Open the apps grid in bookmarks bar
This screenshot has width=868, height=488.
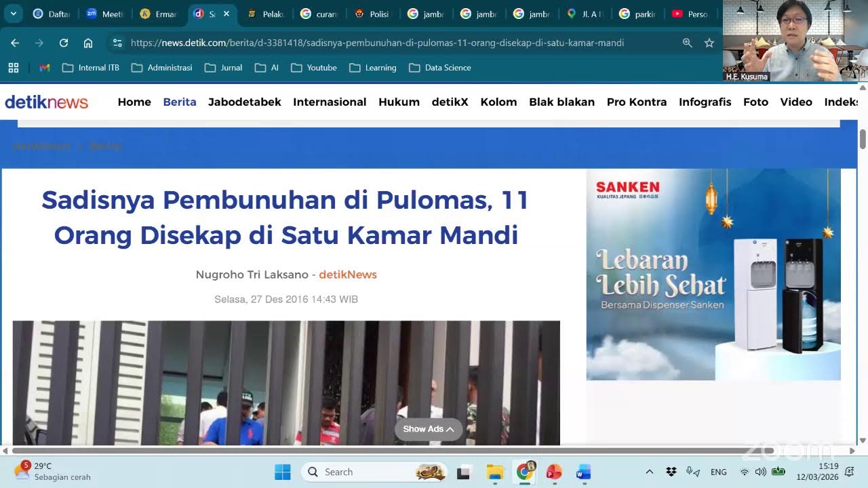click(14, 68)
